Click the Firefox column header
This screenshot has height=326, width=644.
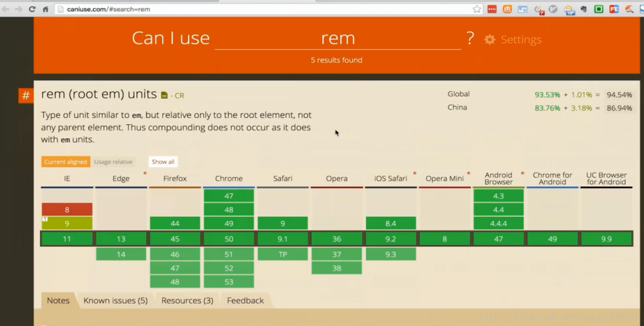[x=175, y=178]
